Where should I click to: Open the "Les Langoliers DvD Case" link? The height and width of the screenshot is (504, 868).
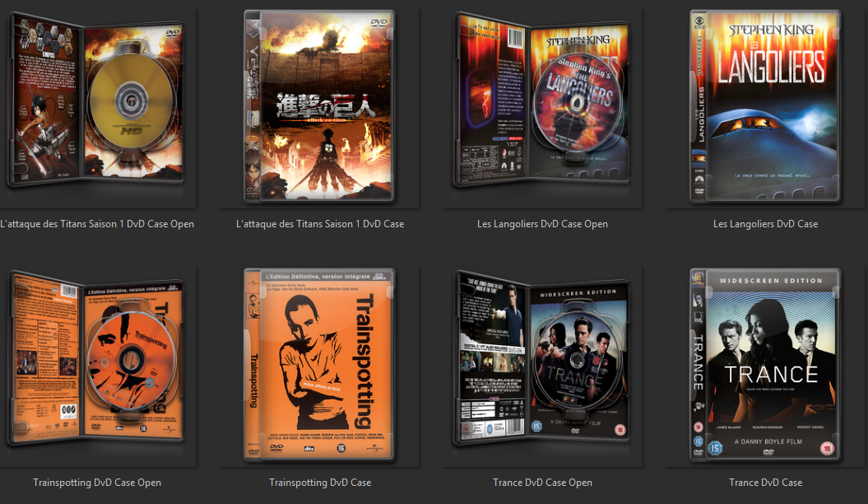pyautogui.click(x=765, y=223)
